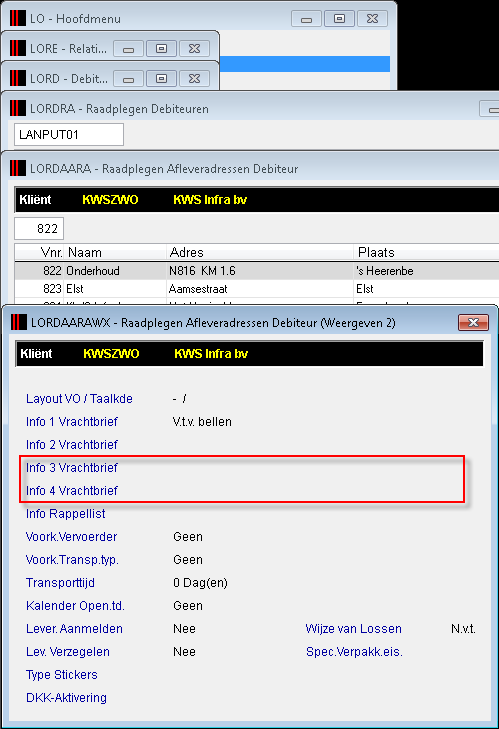Click the LORDAARA window title icon
This screenshot has height=729, width=499.
(18, 168)
